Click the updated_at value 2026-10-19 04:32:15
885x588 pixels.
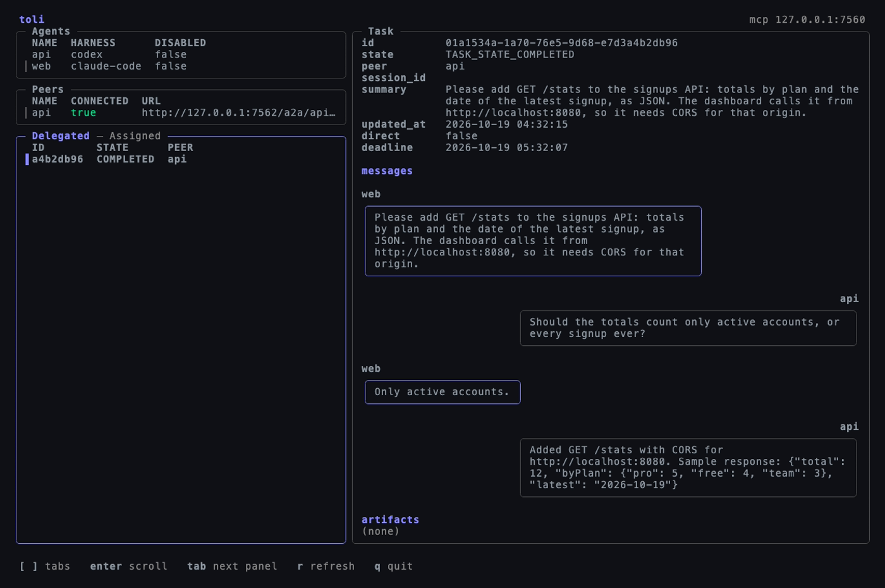pyautogui.click(x=506, y=125)
